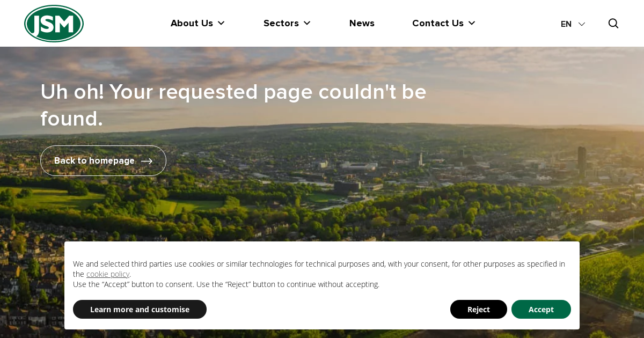Open the About Us menu label
Viewport: 644px width, 338px height.
(192, 23)
